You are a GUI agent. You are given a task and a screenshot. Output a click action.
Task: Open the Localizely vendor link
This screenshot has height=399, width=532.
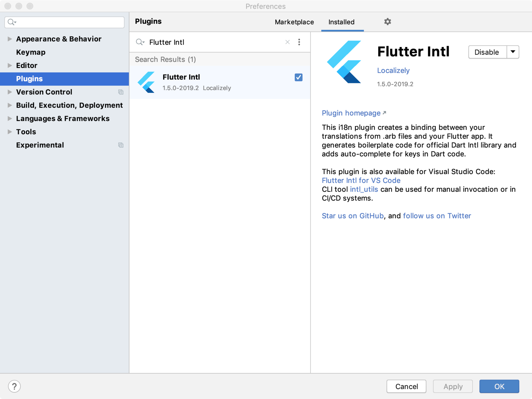tap(393, 70)
